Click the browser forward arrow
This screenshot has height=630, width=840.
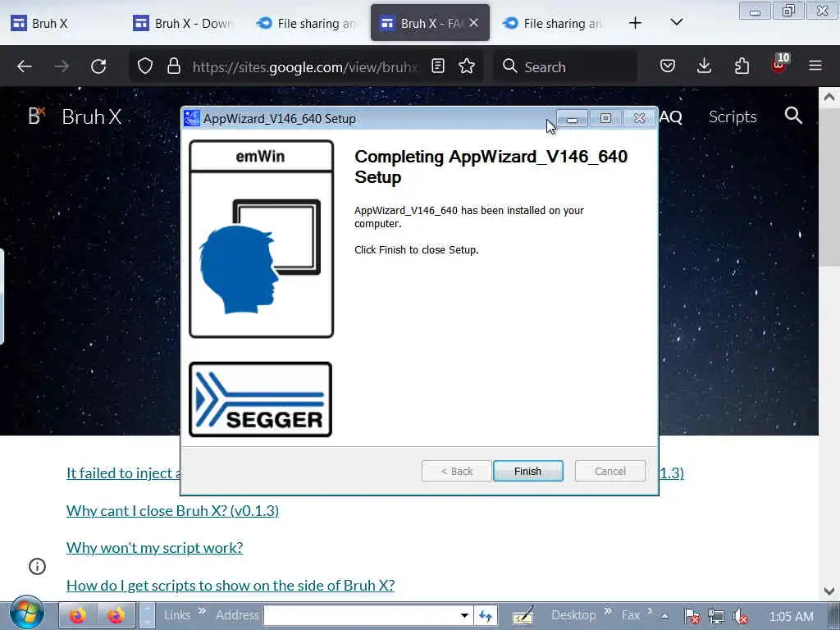click(x=62, y=66)
